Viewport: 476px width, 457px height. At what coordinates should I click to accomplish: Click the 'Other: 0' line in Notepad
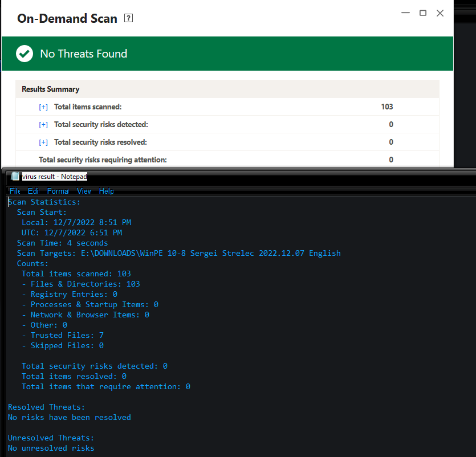[x=44, y=325]
